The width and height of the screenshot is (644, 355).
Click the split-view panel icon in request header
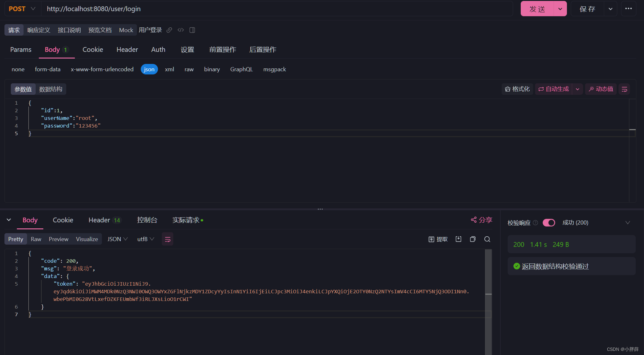(x=192, y=30)
